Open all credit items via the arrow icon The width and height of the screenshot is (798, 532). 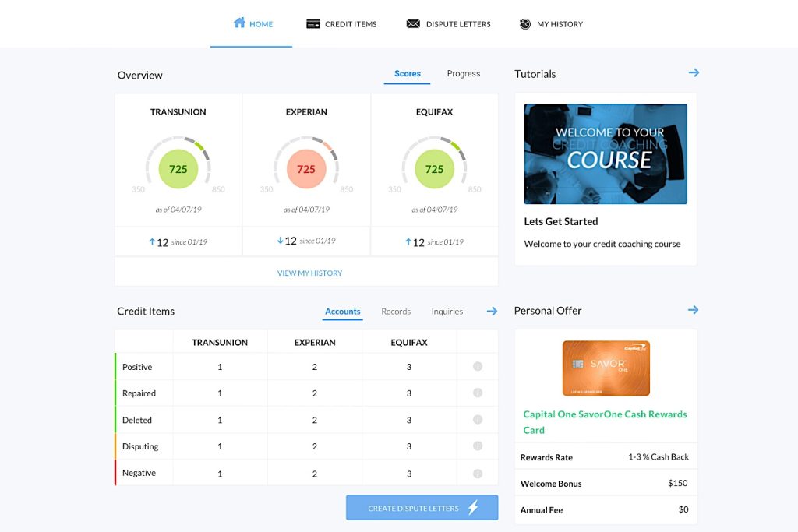click(491, 311)
